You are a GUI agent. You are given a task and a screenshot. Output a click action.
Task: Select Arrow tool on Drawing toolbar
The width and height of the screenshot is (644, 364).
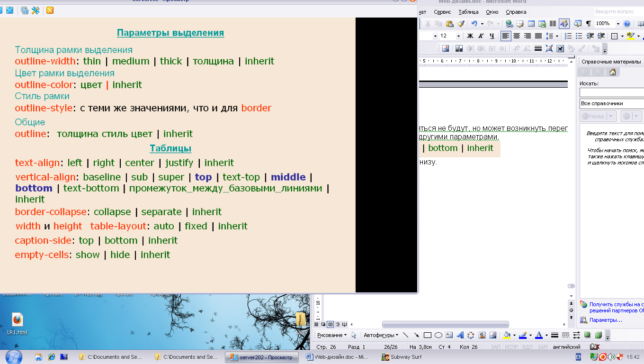pyautogui.click(x=417, y=335)
